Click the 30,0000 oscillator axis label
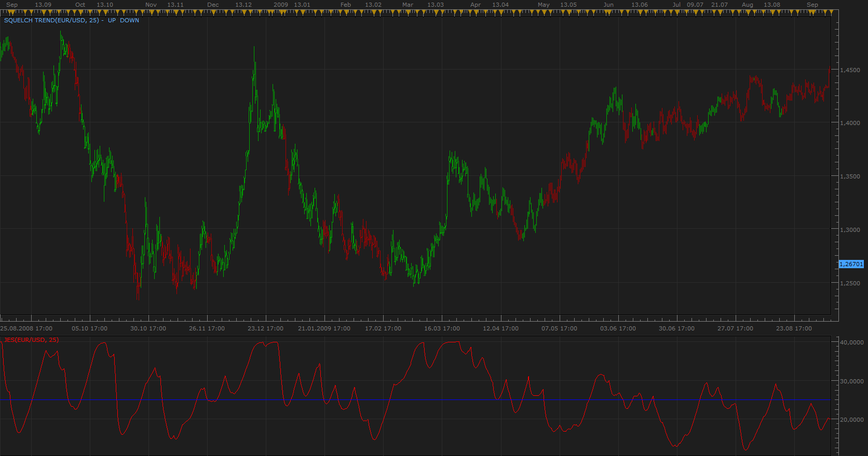Screen dimensions: 868x456 pos(852,381)
